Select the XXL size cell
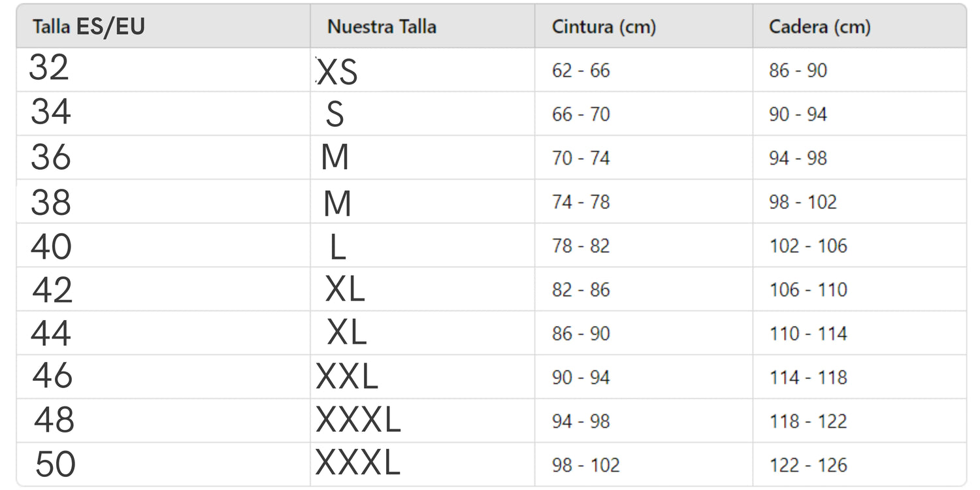The image size is (980, 490). 347,377
